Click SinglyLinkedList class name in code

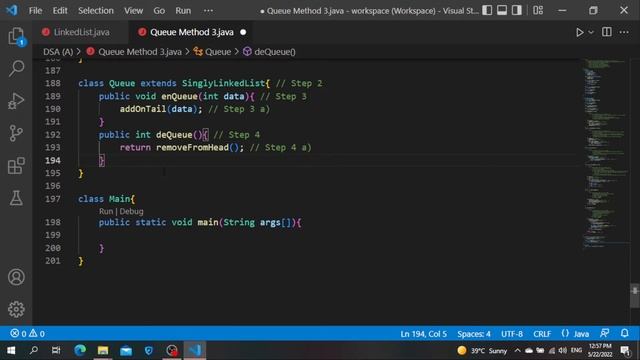223,83
